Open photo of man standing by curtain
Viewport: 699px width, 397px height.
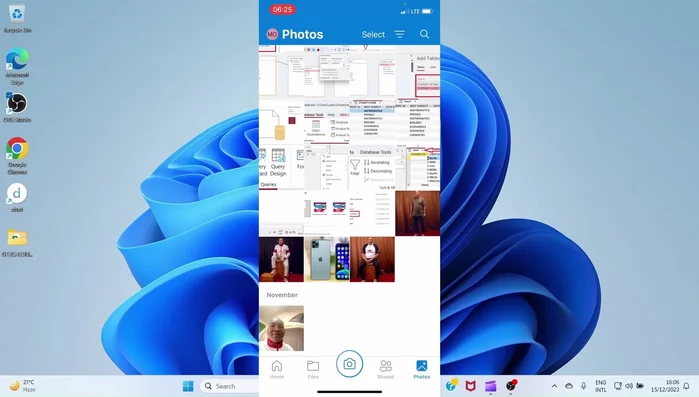418,213
